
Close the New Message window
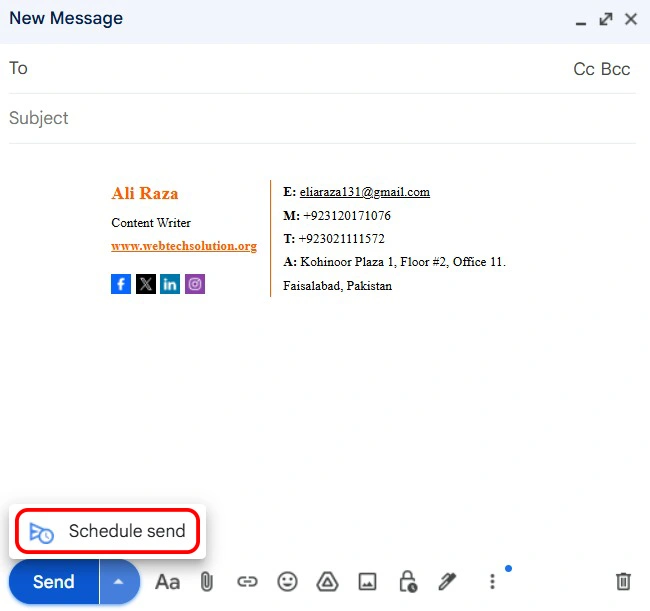point(631,19)
